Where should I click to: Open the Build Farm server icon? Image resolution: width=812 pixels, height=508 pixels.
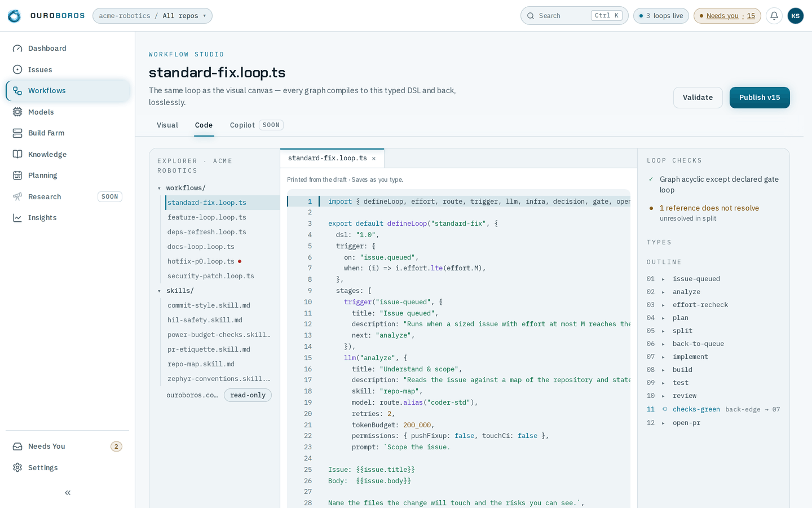coord(17,133)
